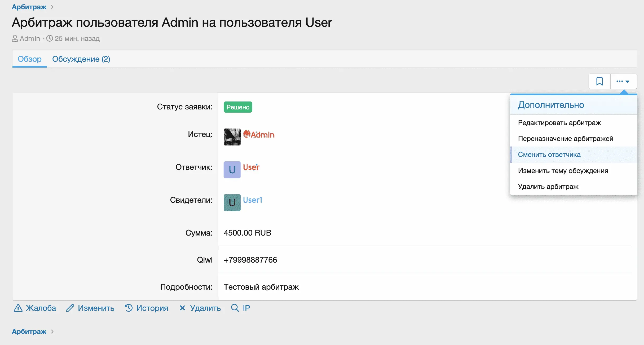Click the bottom Арбитраж breadcrumb link
Screen dimensions: 644x345
[x=29, y=331]
